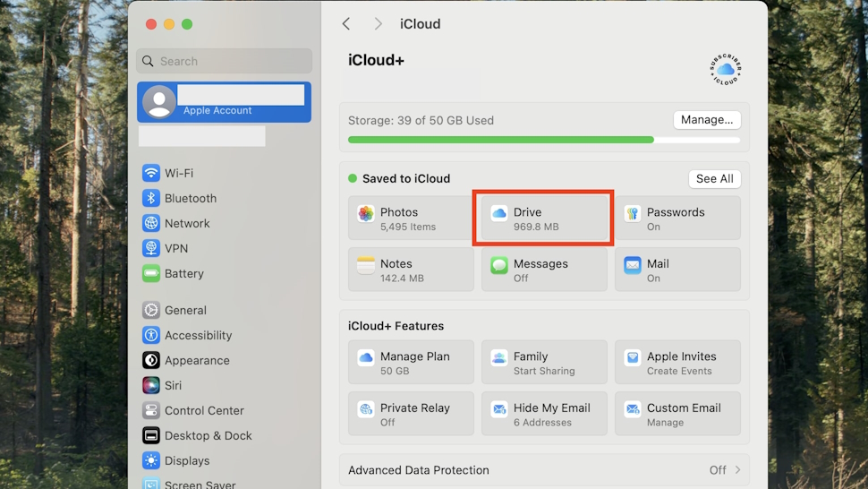
Task: Select the Wi-Fi sidebar label
Action: tap(179, 174)
